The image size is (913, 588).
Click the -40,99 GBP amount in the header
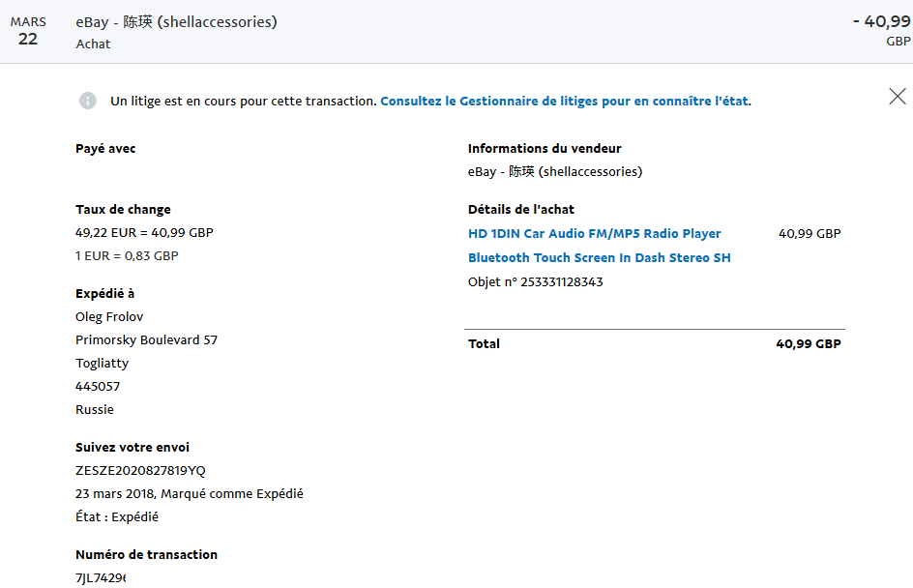(x=881, y=30)
